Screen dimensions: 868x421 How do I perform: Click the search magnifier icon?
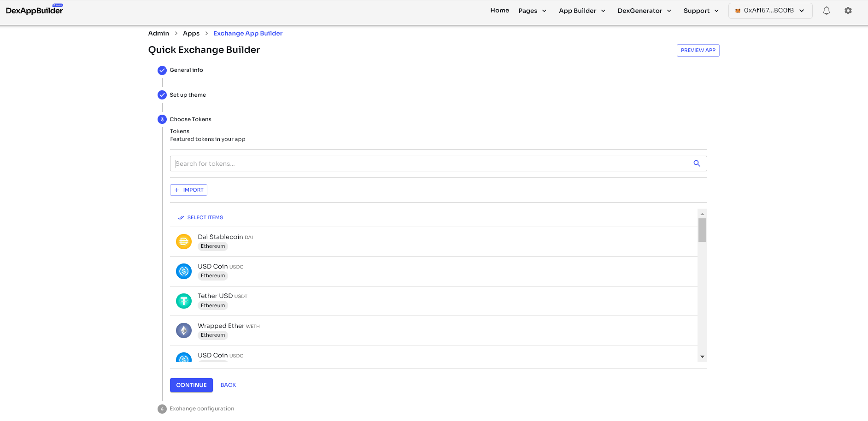click(697, 164)
